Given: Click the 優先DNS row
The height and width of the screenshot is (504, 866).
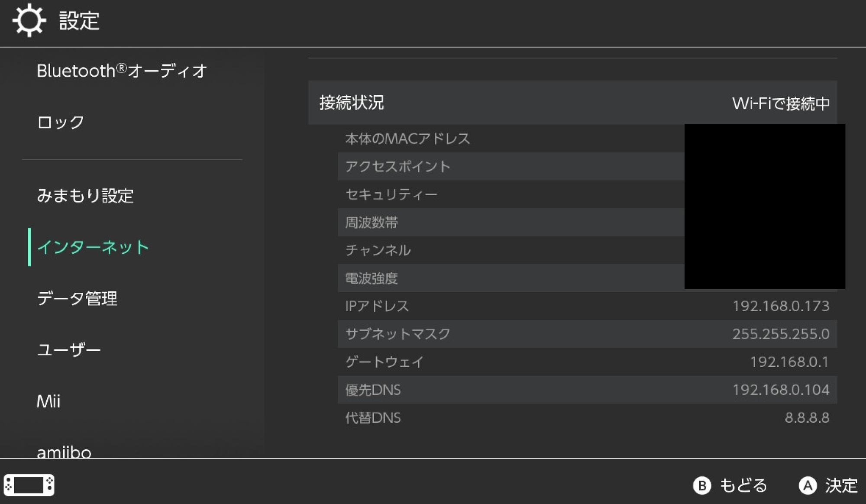Looking at the screenshot, I should click(587, 390).
